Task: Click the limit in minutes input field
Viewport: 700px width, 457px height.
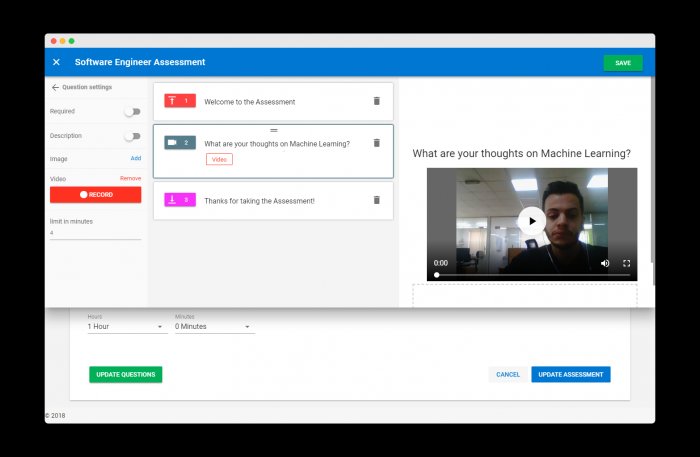Action: coord(95,233)
